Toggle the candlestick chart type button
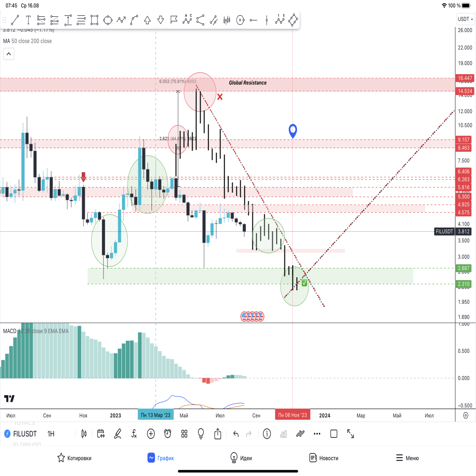 tap(84, 434)
